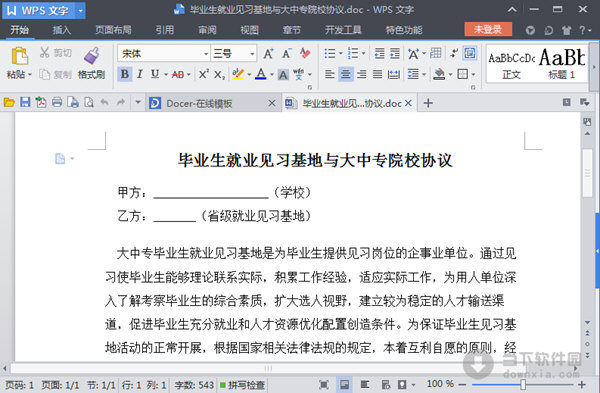Screen dimensions: 600x393
Task: Click the superscript X² icon
Action: coord(203,74)
